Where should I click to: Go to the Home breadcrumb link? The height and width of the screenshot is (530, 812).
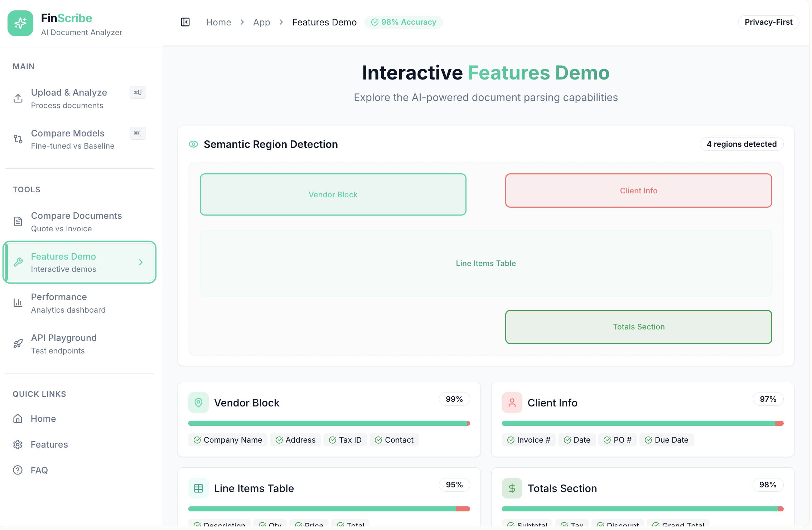pos(218,22)
